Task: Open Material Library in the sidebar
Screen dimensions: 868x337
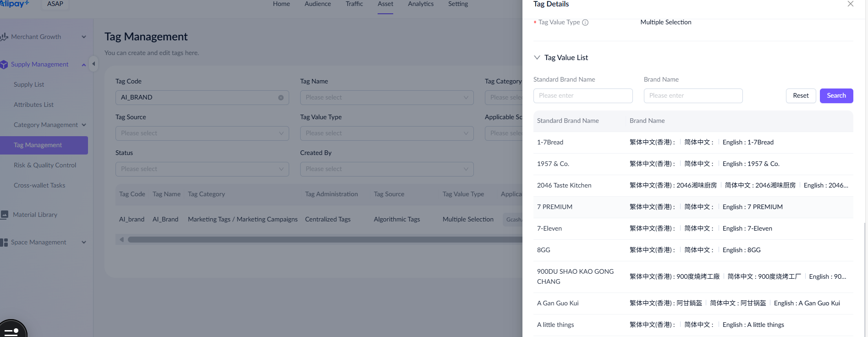Action: [35, 215]
